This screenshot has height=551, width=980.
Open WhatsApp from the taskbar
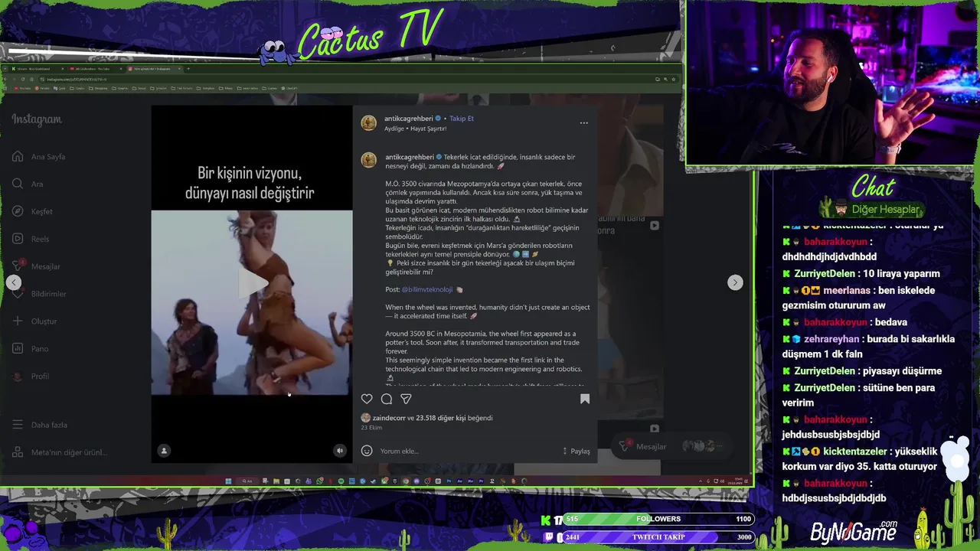(320, 481)
